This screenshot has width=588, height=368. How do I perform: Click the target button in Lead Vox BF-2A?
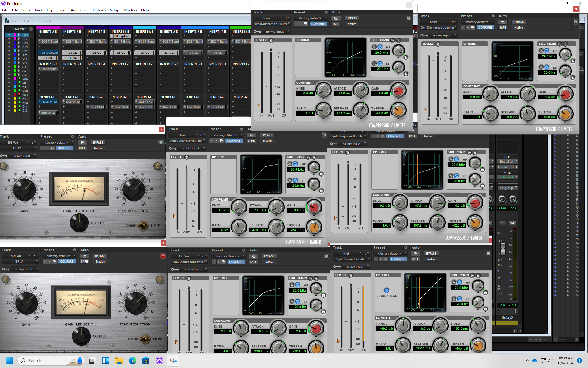click(x=163, y=256)
